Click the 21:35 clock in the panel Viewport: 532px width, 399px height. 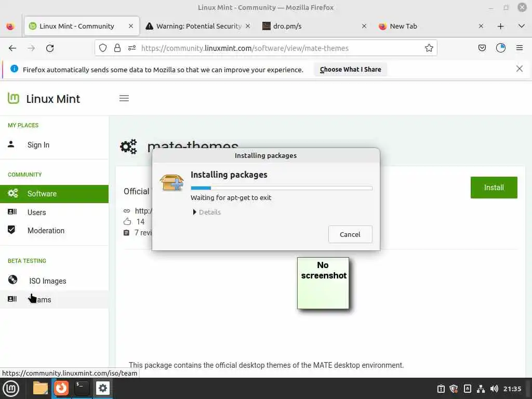click(512, 389)
